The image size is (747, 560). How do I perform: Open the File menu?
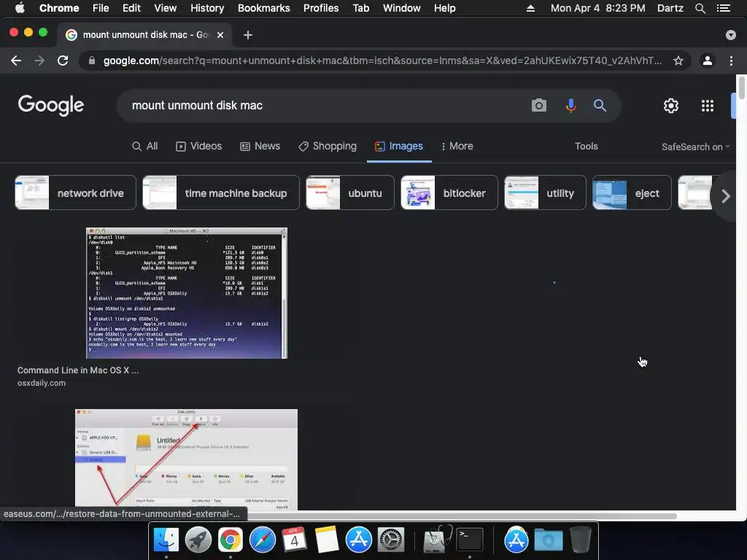(101, 8)
